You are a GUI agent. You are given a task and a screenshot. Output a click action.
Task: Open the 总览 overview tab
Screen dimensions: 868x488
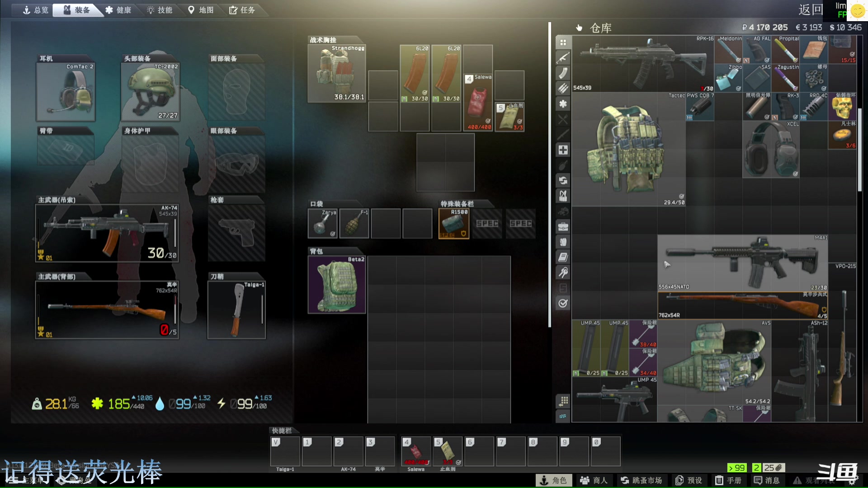tap(35, 10)
